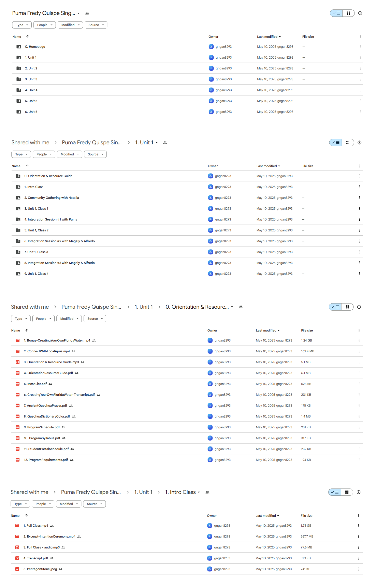Go to 1. Unit 1 in Orientation view breadcrumb
The width and height of the screenshot is (376, 588).
pos(144,307)
